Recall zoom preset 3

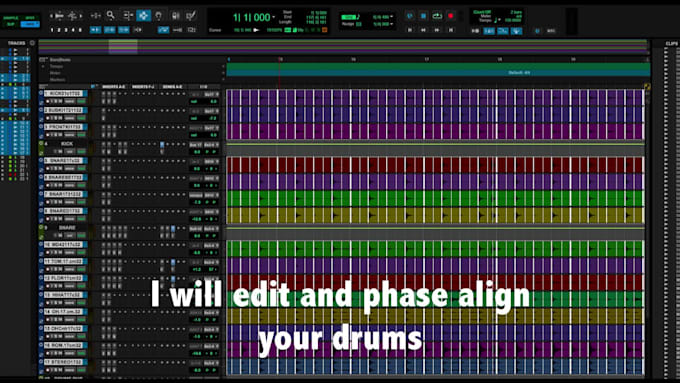pos(66,30)
